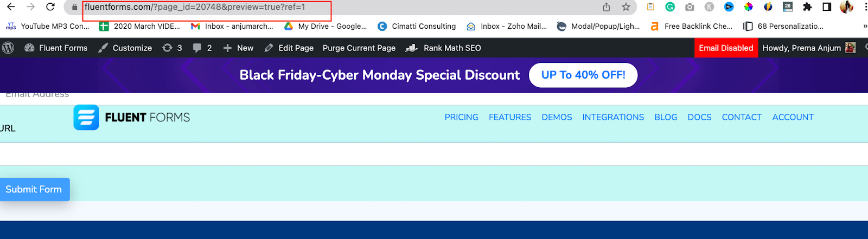The height and width of the screenshot is (239, 868).
Task: Share this page using share icon
Action: [607, 7]
